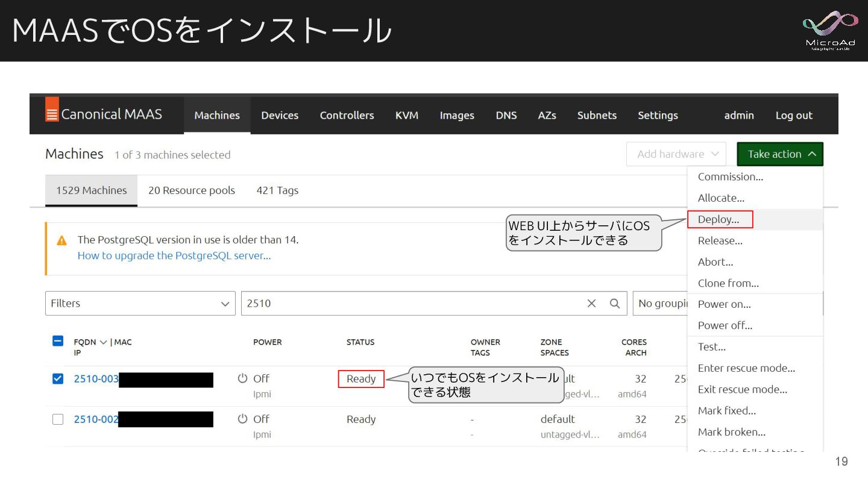Click Ready status of 2510-002

tap(361, 419)
